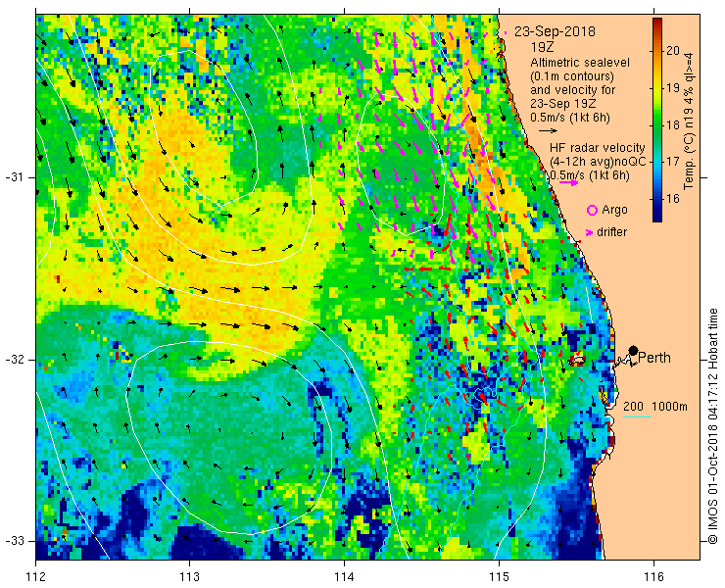The image size is (725, 588).
Task: Click the 'and velocity for' legend line
Action: click(573, 89)
